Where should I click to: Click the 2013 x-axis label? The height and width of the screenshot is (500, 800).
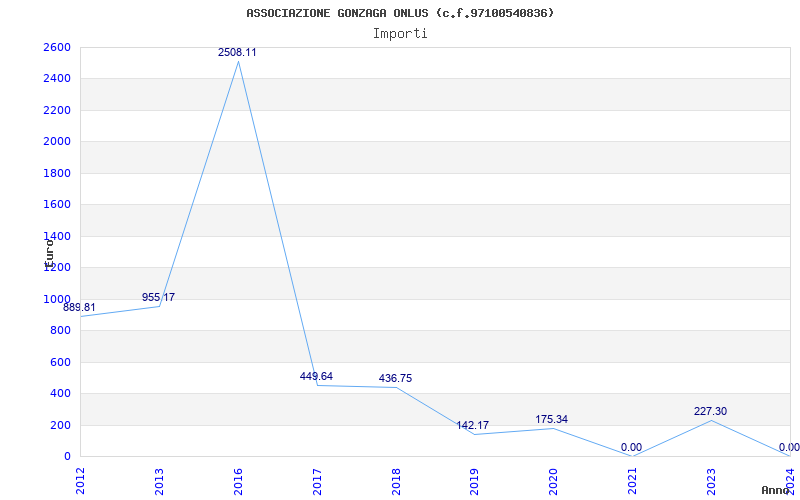[159, 481]
